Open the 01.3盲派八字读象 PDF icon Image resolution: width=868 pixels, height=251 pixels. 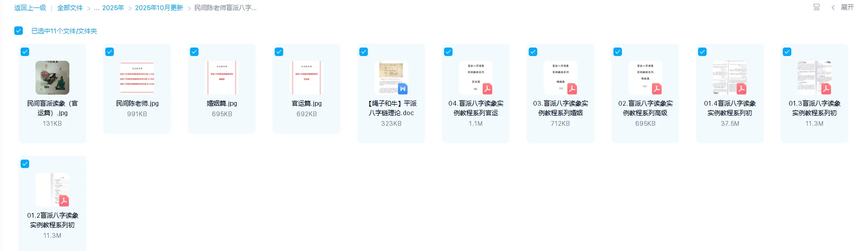pyautogui.click(x=815, y=78)
